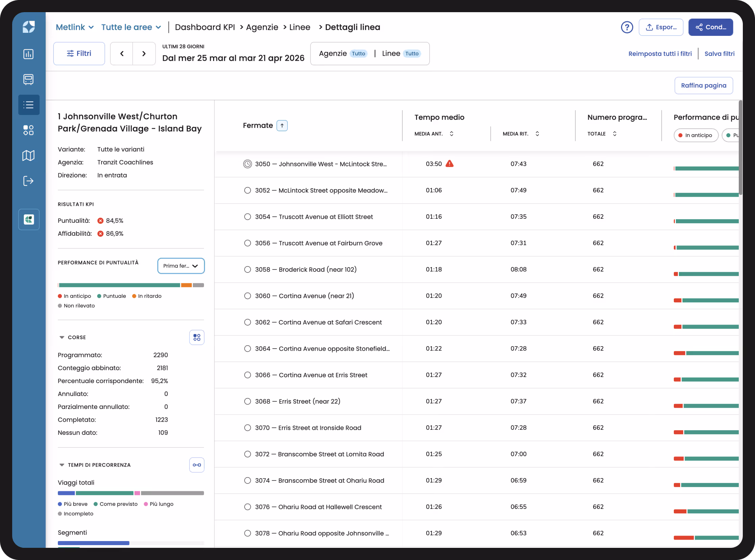Screen dimensions: 755x560
Task: Open the bus vehicles sidebar icon
Action: coord(29,79)
